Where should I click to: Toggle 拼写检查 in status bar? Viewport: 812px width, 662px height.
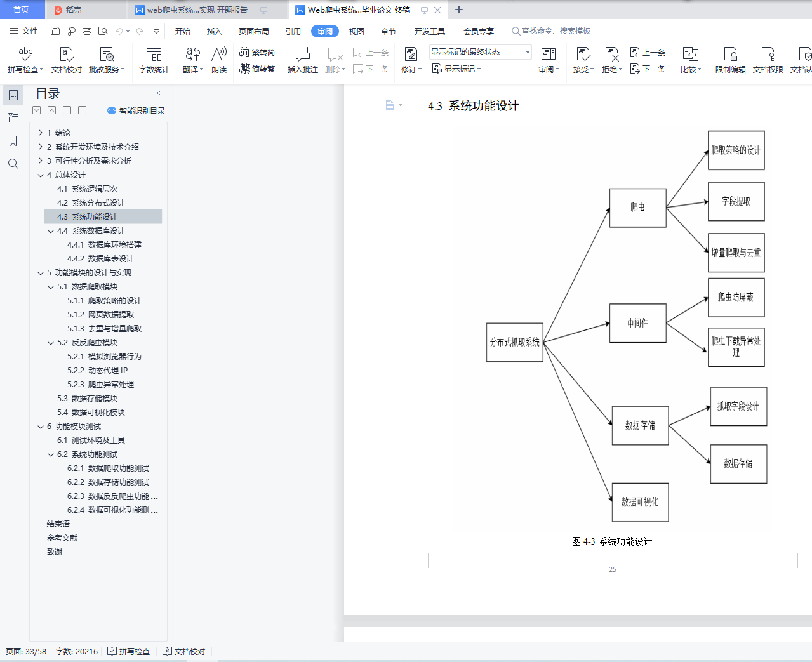coord(129,651)
